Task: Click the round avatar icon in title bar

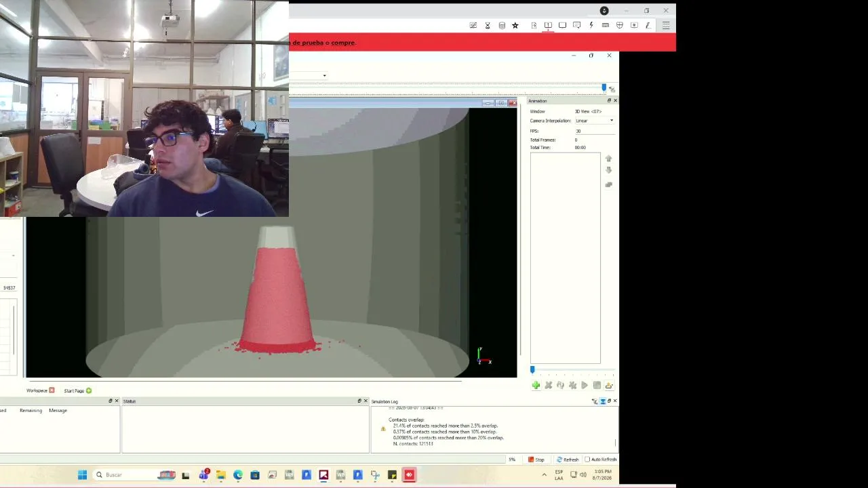Action: point(604,10)
